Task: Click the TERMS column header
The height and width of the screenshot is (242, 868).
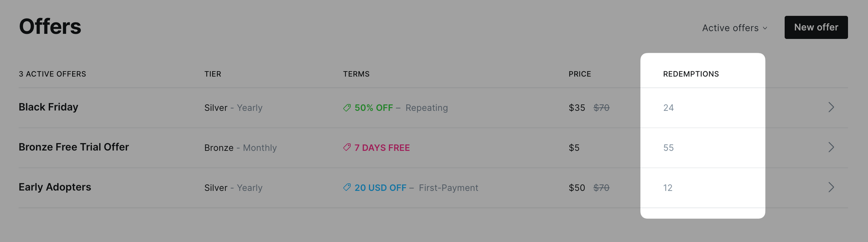Action: [356, 74]
